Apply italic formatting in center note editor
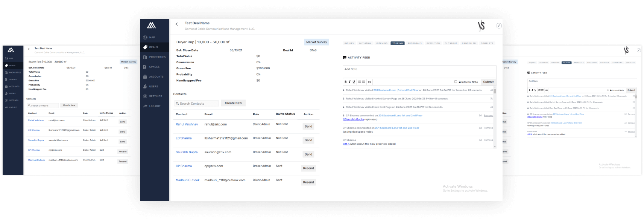The height and width of the screenshot is (223, 644). [349, 82]
